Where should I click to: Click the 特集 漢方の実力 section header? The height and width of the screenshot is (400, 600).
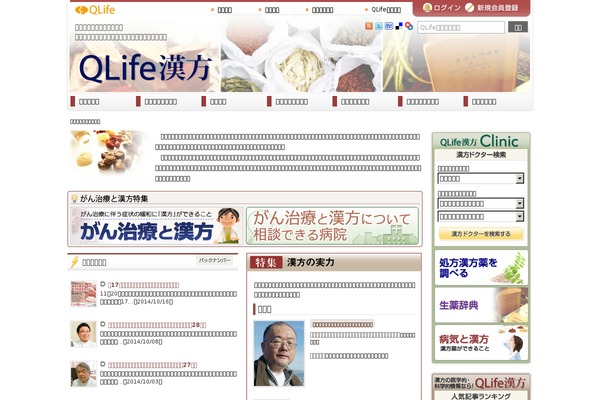point(334,262)
